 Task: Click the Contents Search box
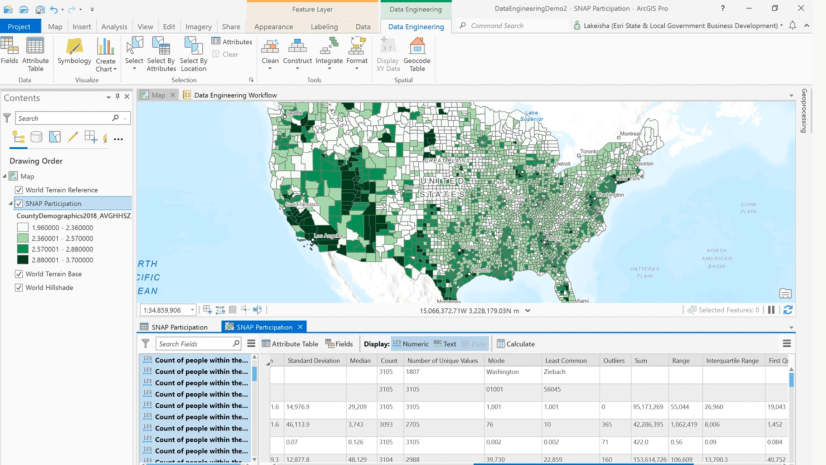(x=72, y=118)
